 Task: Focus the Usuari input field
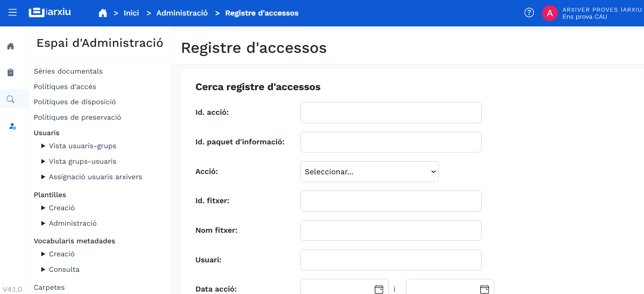pos(391,260)
